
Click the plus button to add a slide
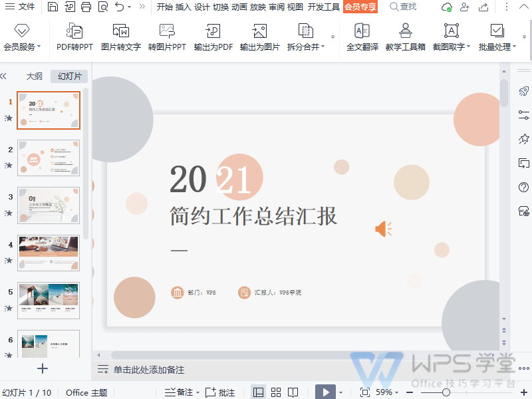coord(42,368)
